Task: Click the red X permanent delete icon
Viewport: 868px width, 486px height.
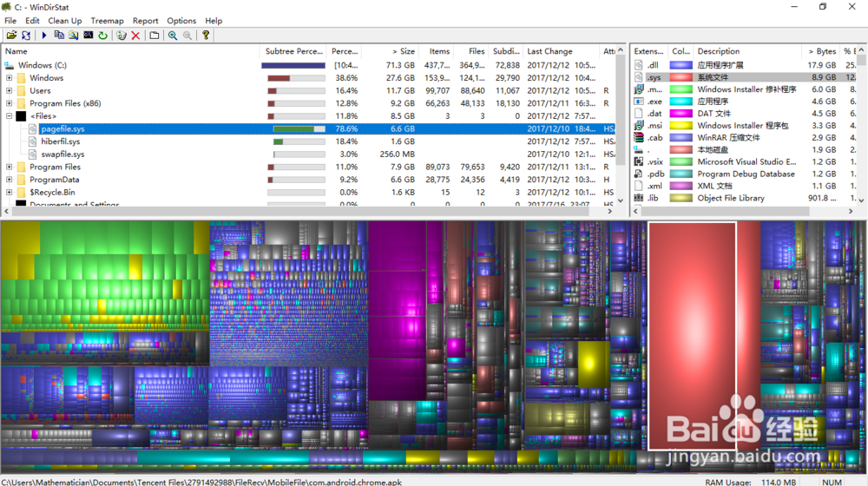Action: (x=135, y=36)
